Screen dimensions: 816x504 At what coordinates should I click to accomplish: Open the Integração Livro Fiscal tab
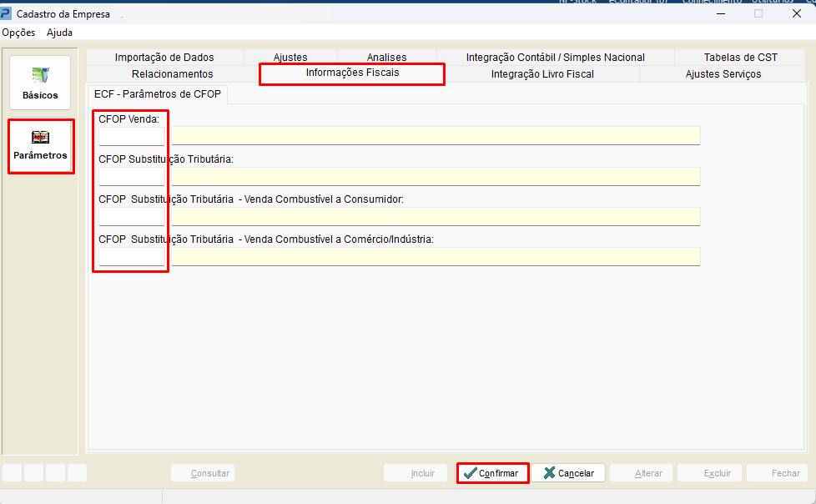pos(542,74)
